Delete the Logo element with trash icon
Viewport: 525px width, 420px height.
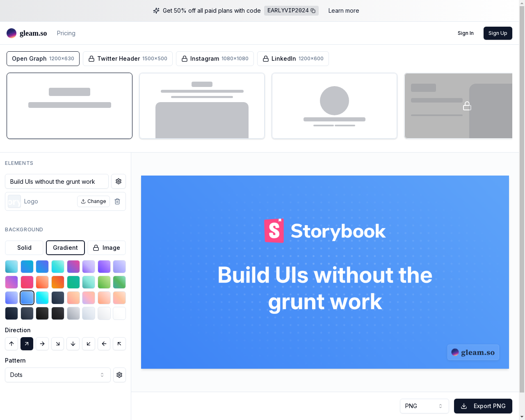tap(117, 201)
